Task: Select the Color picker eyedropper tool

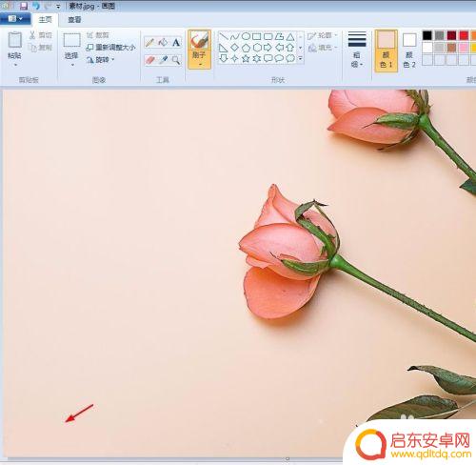Action: coord(163,60)
